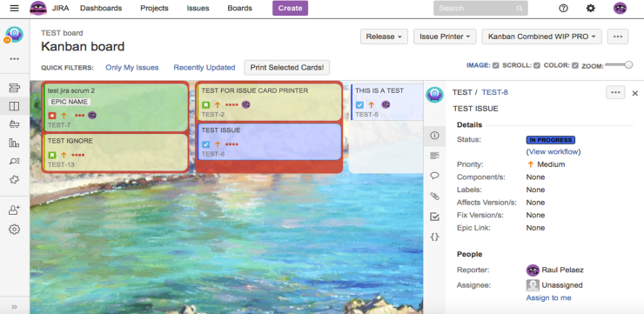Image resolution: width=644 pixels, height=314 pixels.
Task: Open the issue detail ellipsis menu
Action: pos(615,92)
